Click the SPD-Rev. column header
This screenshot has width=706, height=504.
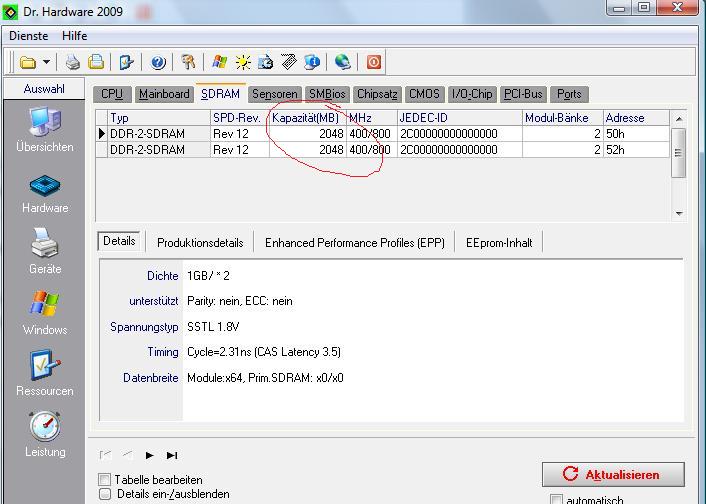tap(240, 118)
